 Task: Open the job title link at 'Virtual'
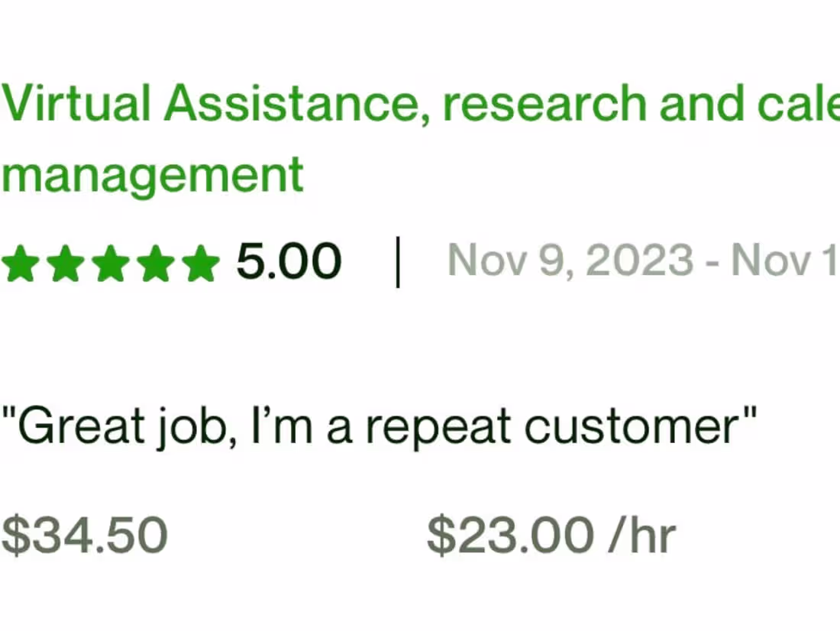tap(76, 103)
